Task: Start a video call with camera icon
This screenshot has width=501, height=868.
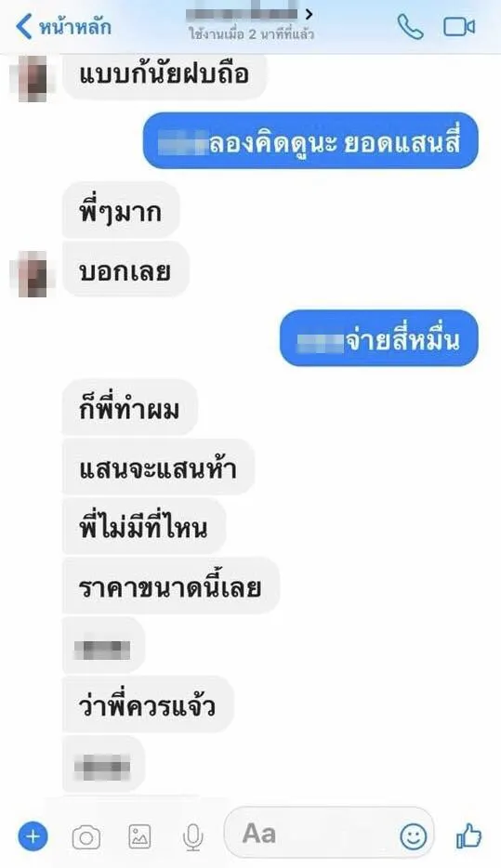Action: [x=459, y=27]
